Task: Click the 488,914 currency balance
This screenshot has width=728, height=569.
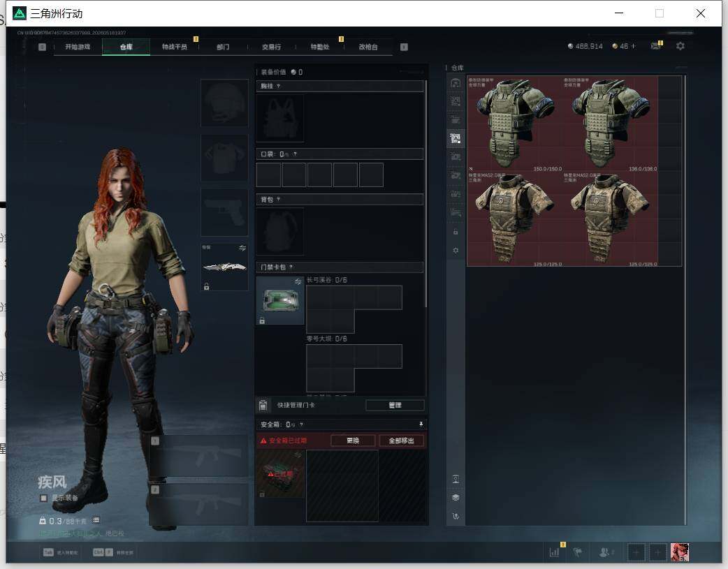Action: (x=585, y=46)
